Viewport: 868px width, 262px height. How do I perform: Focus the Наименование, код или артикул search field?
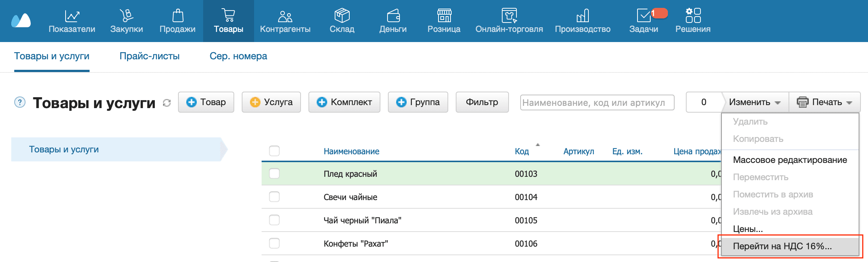[597, 102]
